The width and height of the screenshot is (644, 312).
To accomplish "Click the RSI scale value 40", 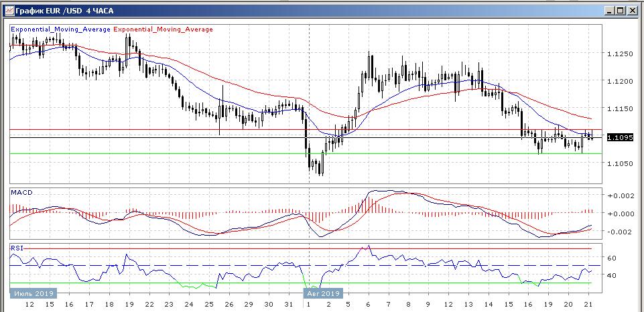I will point(611,275).
